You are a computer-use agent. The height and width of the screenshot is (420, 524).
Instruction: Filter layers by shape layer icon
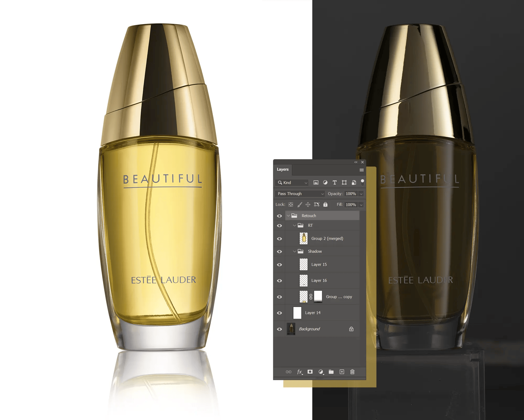pos(344,182)
